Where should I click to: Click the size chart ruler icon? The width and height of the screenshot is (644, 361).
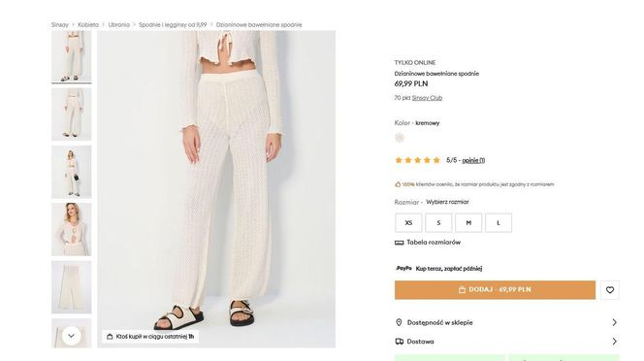coord(399,243)
